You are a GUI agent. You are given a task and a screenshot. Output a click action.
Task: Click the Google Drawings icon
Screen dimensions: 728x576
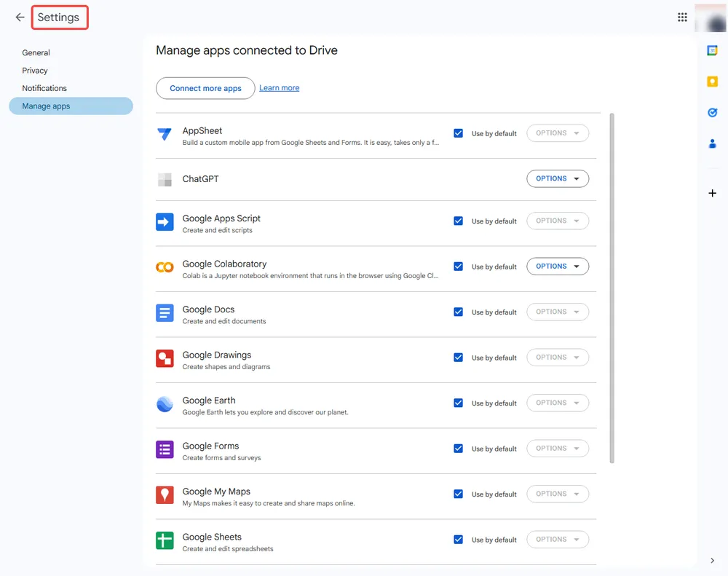click(165, 358)
